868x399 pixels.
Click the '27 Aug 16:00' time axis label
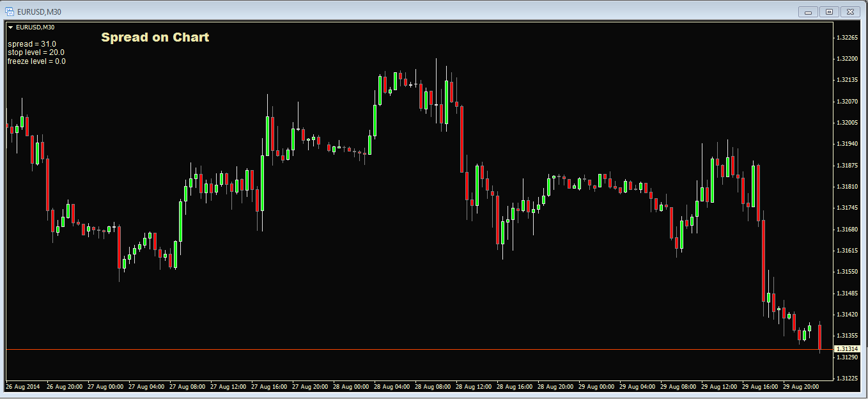(x=269, y=387)
